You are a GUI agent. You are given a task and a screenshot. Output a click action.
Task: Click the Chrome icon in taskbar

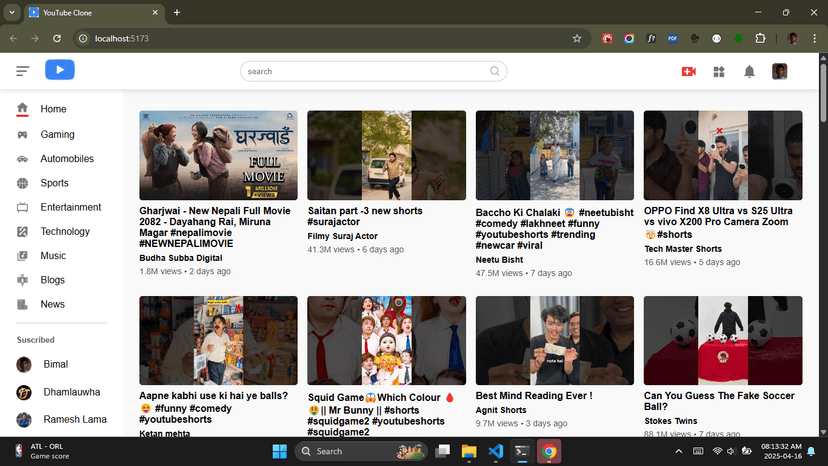tap(549, 452)
